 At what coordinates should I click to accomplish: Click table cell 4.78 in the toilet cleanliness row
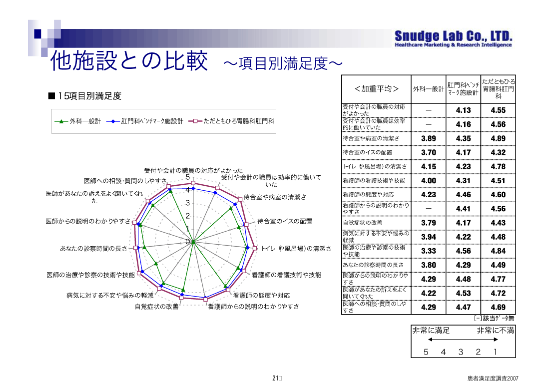tap(499, 167)
